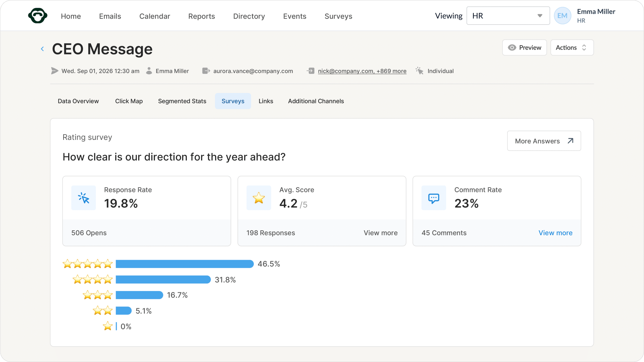Click the 198 Responses text

(x=271, y=233)
